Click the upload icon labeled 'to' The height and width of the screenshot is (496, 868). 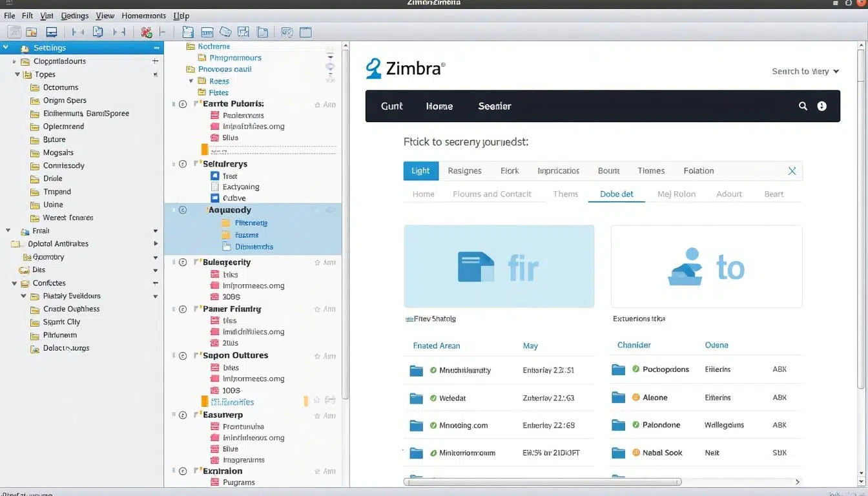685,267
